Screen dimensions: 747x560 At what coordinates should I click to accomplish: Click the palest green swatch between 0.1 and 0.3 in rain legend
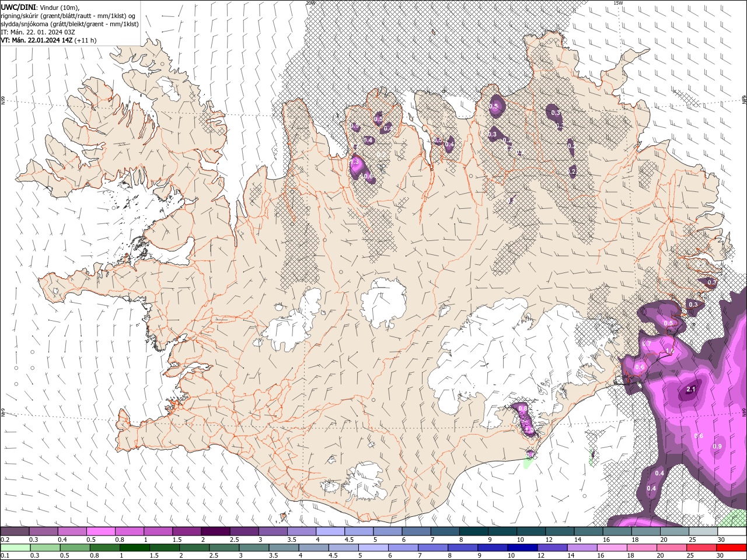tap(15, 548)
